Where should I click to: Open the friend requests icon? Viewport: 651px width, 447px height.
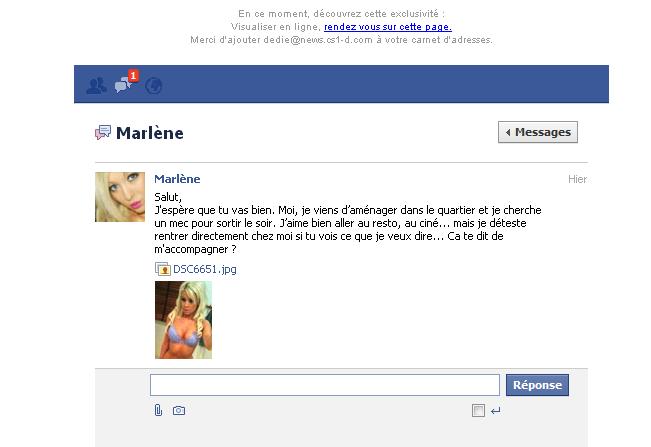click(96, 85)
